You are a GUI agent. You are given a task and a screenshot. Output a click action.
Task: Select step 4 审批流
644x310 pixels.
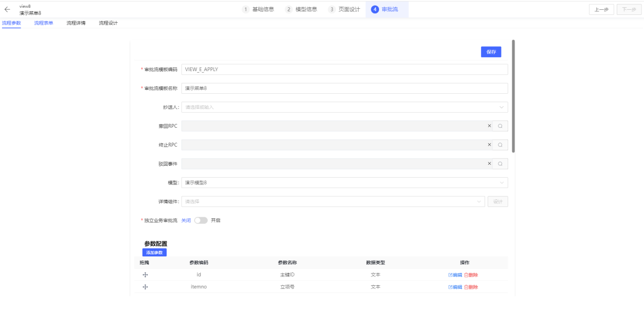(387, 9)
